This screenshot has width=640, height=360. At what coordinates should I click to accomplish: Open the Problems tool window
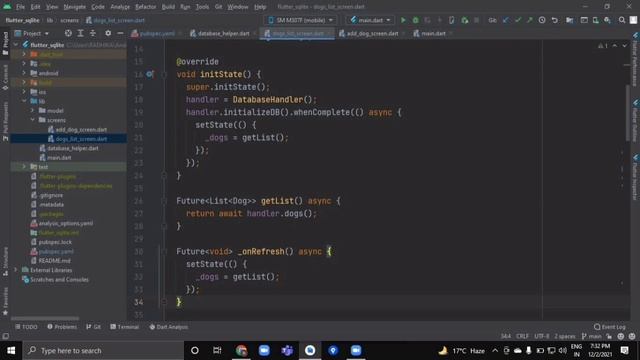62,327
